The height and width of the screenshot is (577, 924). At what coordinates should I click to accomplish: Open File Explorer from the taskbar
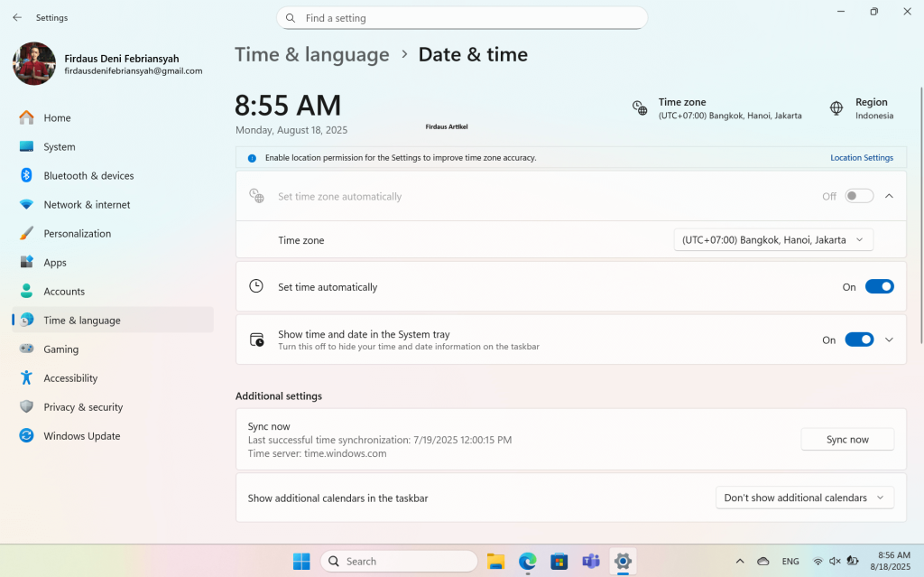[x=495, y=562]
